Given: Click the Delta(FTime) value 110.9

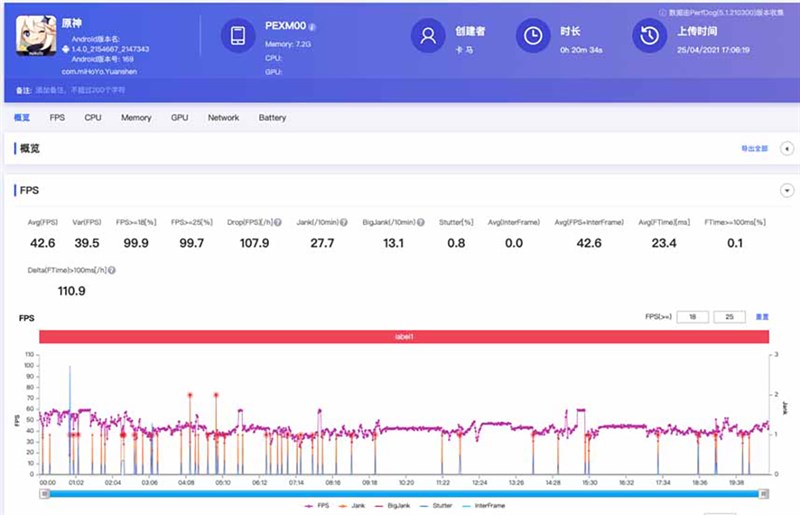Looking at the screenshot, I should pyautogui.click(x=71, y=291).
